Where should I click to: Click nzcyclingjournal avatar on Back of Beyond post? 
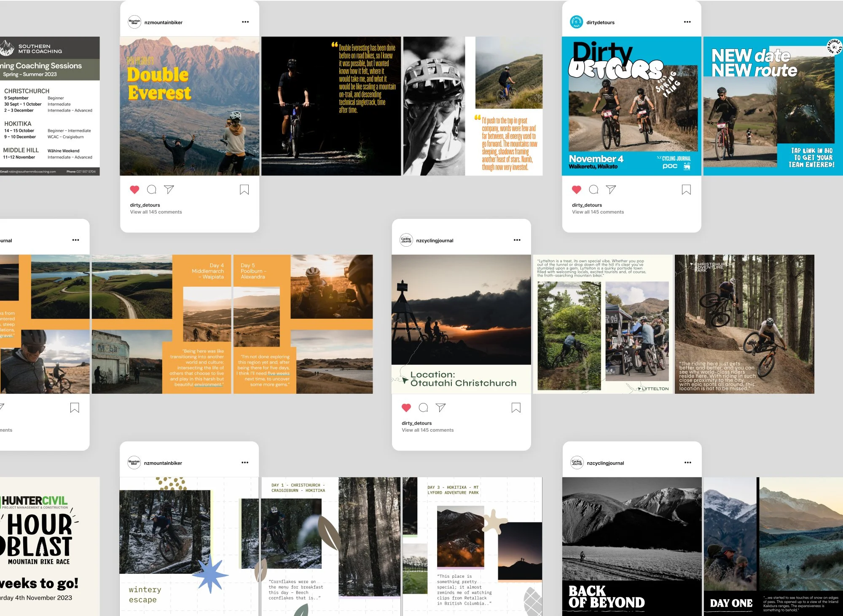pos(577,463)
